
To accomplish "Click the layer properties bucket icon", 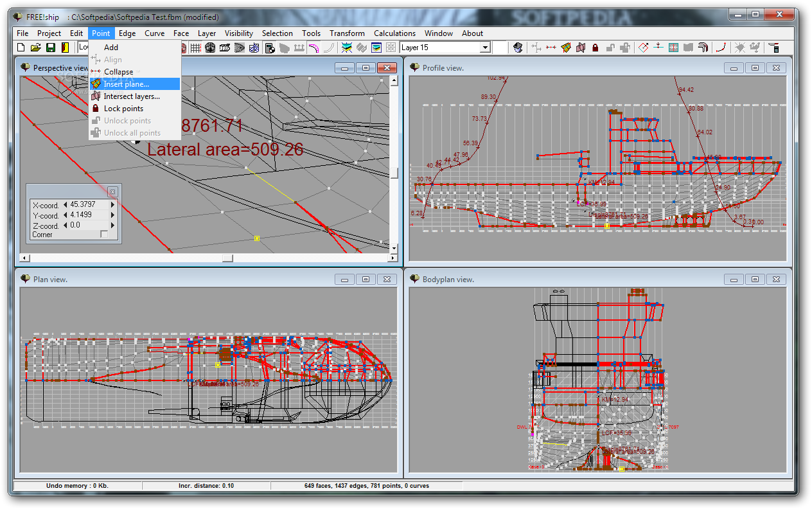I will click(x=518, y=47).
